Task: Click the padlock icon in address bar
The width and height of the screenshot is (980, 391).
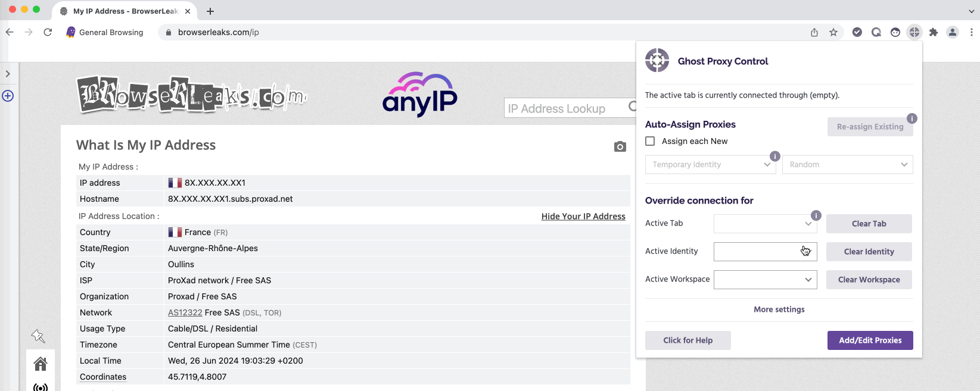Action: click(168, 32)
